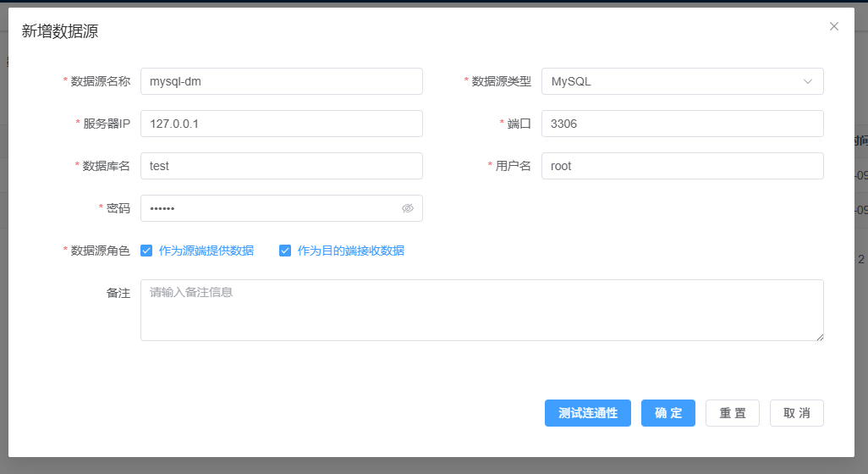Click the 重置 button

click(x=733, y=413)
